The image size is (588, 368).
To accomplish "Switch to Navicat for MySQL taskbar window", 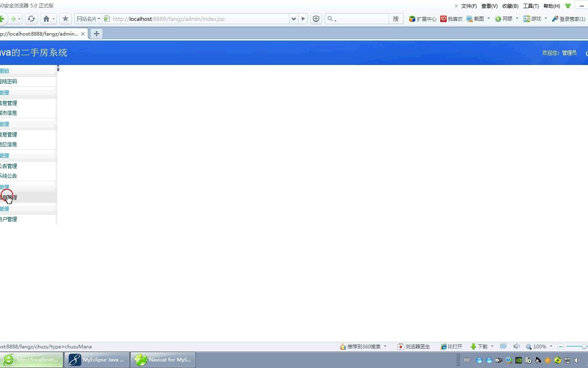I will (x=163, y=360).
